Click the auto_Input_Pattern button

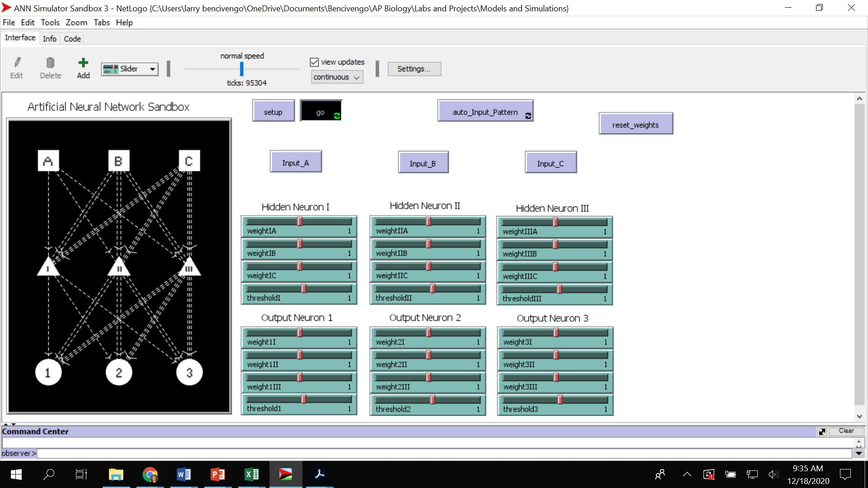[484, 112]
